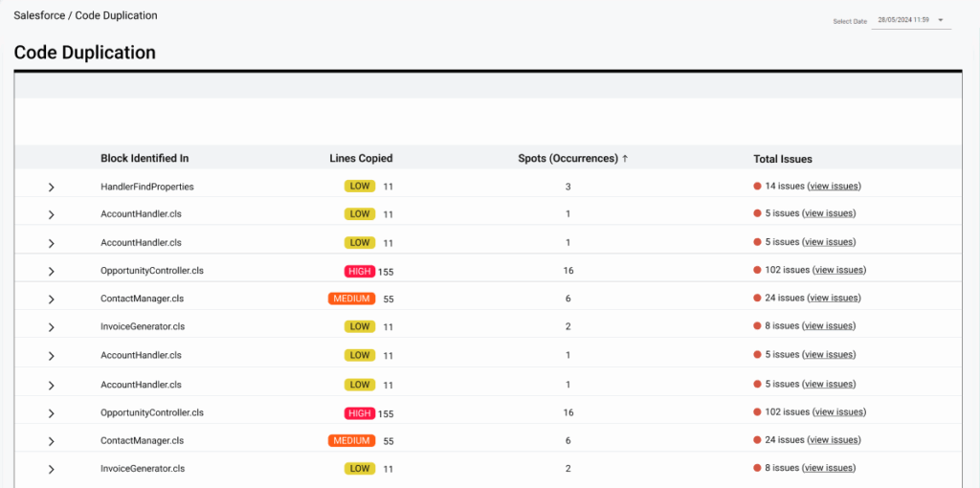Open the Select Date dropdown
980x488 pixels.
pyautogui.click(x=940, y=20)
